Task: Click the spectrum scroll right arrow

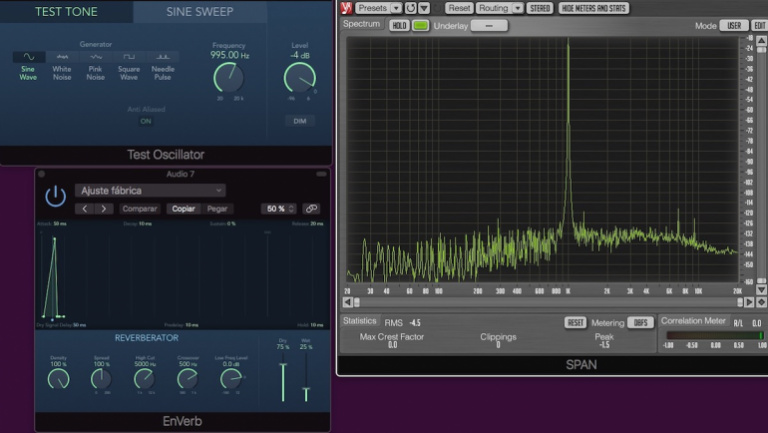Action: point(749,302)
